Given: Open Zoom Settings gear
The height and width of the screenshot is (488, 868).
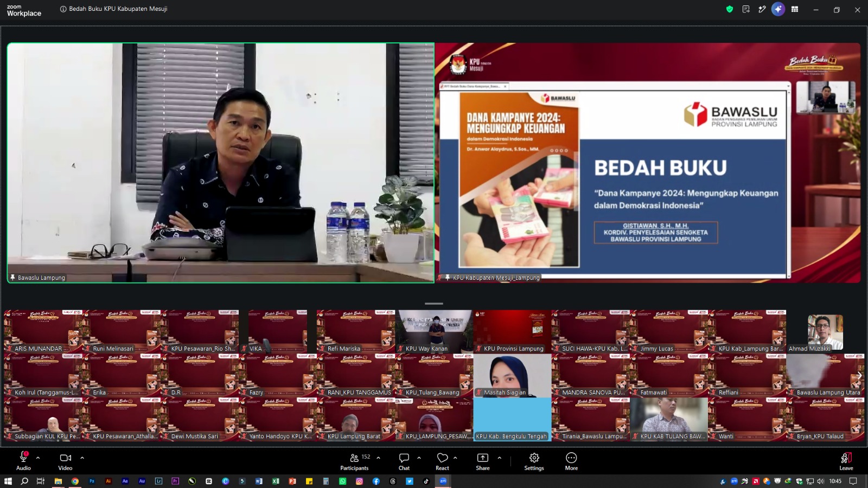Looking at the screenshot, I should point(534,460).
